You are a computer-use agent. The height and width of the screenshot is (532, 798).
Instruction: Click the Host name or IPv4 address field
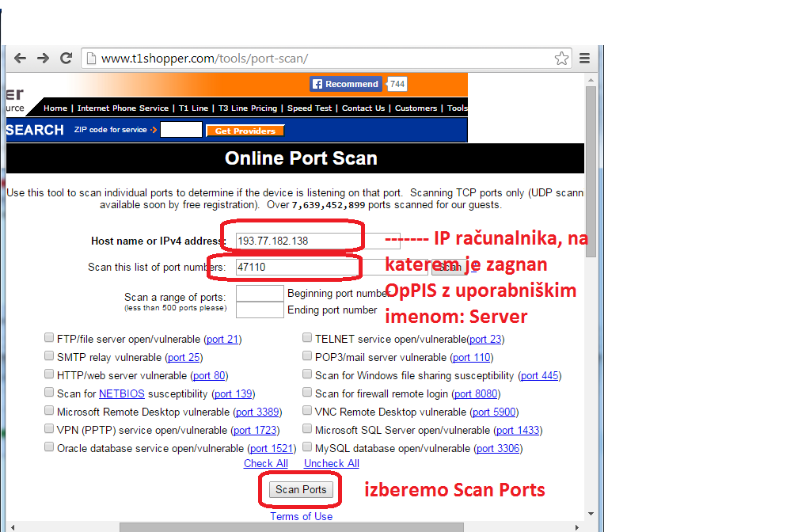(x=318, y=241)
